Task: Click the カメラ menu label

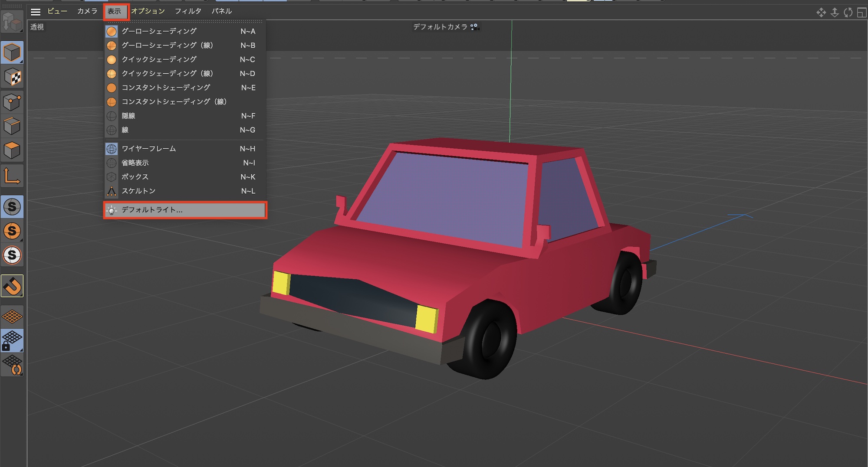Action: [87, 11]
